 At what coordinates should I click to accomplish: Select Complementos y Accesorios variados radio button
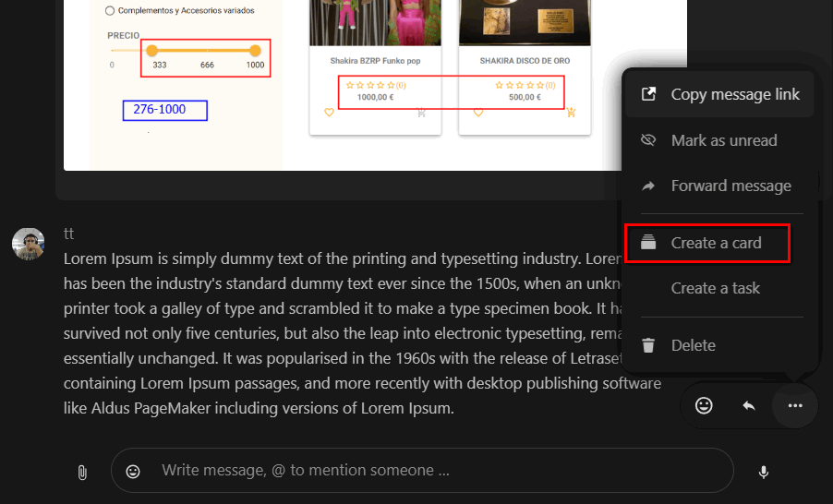click(110, 11)
